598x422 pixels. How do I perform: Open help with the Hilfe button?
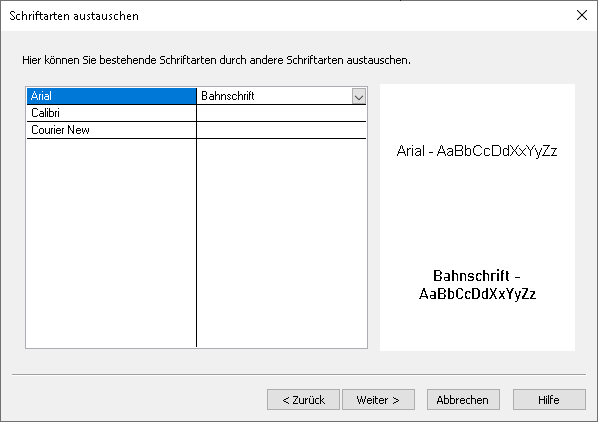[549, 400]
